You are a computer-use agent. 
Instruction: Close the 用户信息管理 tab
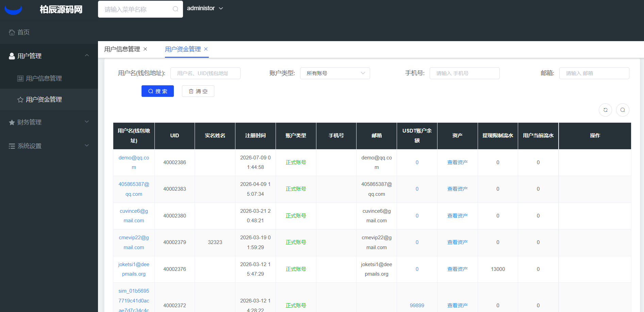pos(145,49)
